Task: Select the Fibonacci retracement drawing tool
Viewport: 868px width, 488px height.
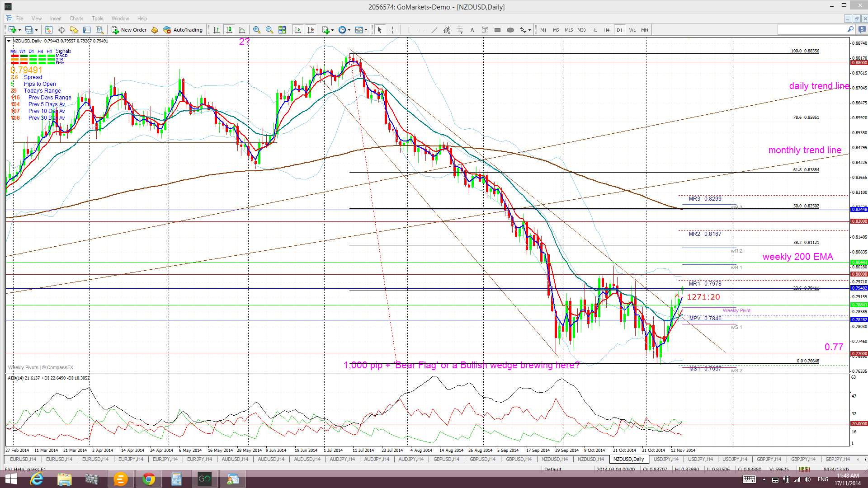Action: point(459,30)
